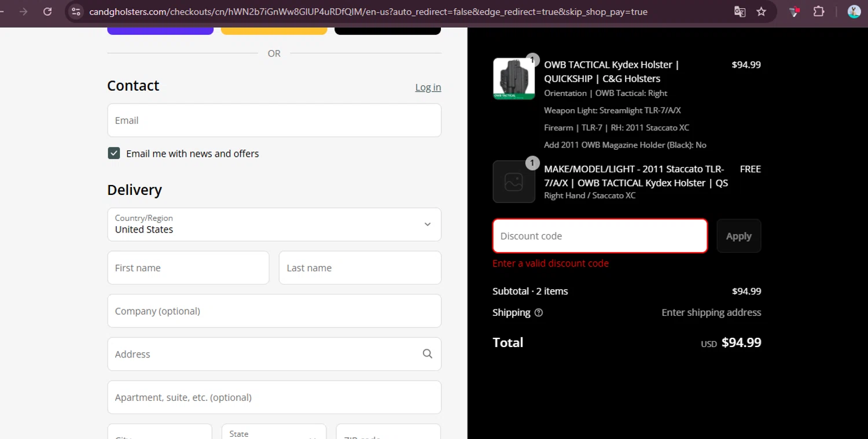
Task: Click the placeholder image of MAKE/MODEL/LIGHT item
Action: [x=514, y=182]
